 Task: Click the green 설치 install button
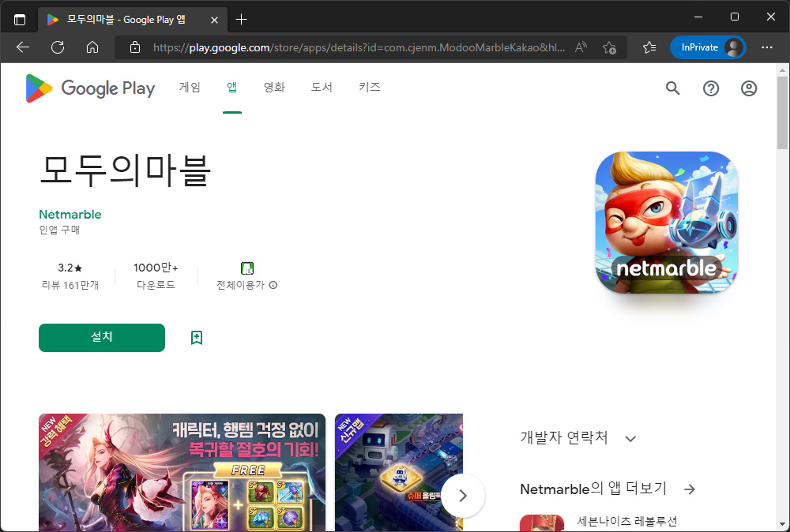(102, 338)
